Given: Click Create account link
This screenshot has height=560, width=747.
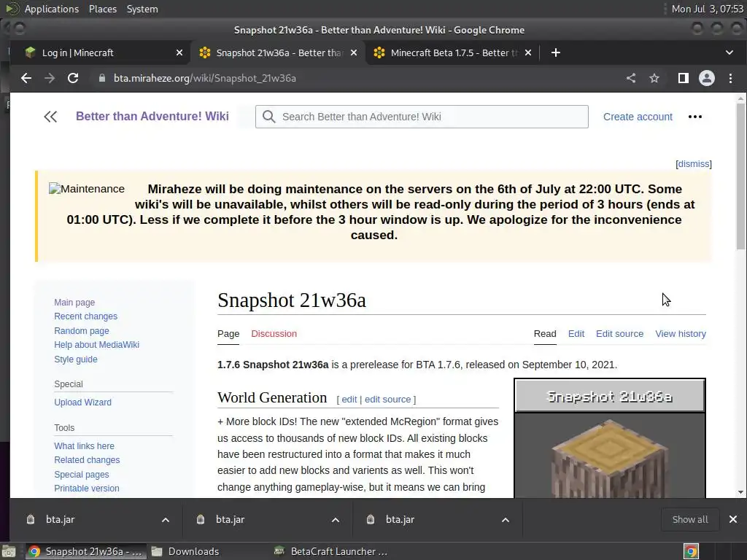Looking at the screenshot, I should tap(638, 117).
